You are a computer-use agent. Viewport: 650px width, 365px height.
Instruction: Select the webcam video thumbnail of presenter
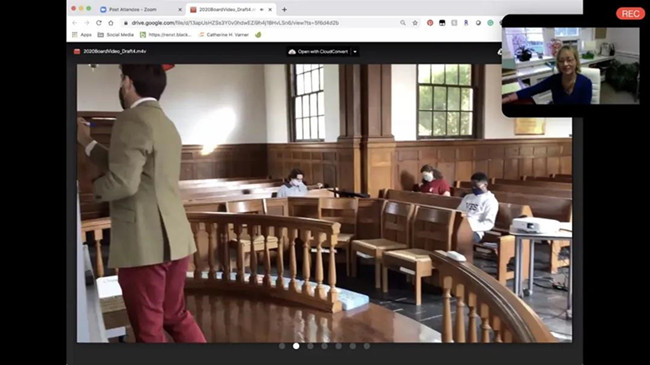click(x=571, y=66)
